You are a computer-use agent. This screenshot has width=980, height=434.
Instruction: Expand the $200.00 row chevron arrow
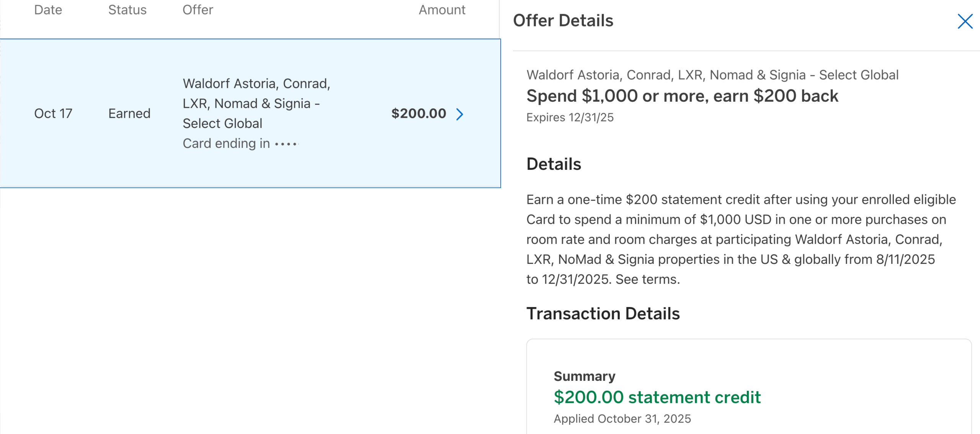tap(459, 114)
